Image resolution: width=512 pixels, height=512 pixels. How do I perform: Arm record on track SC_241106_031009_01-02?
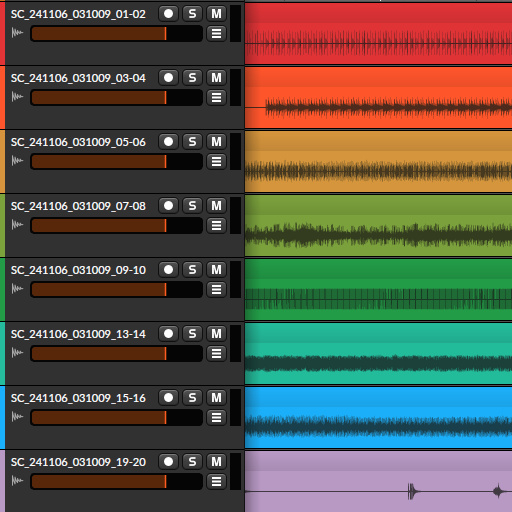[168, 14]
